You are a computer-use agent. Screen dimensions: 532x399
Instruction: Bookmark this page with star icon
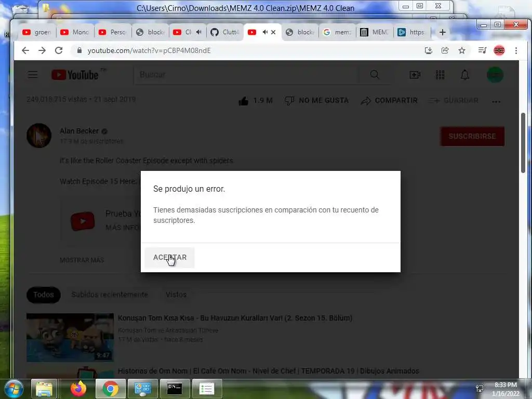(x=462, y=50)
